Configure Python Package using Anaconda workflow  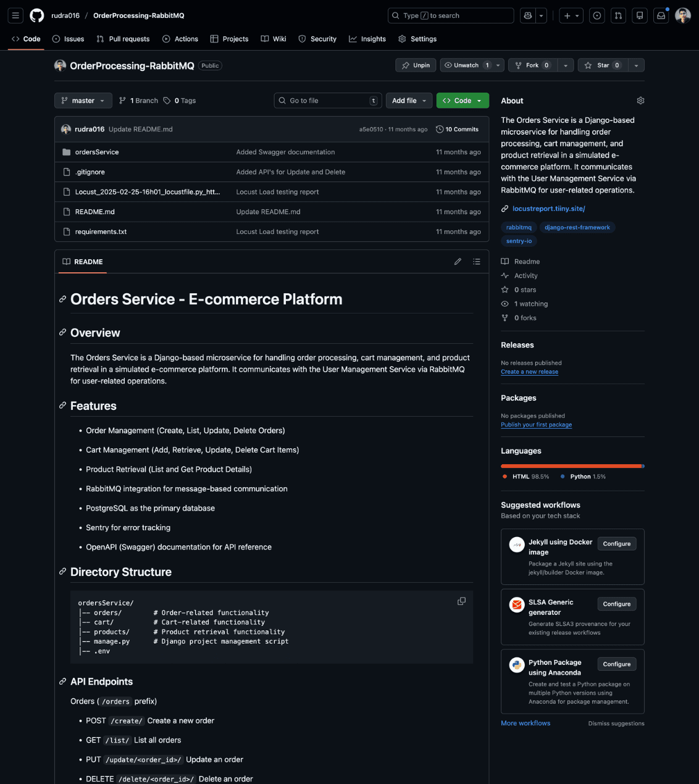[x=617, y=664]
